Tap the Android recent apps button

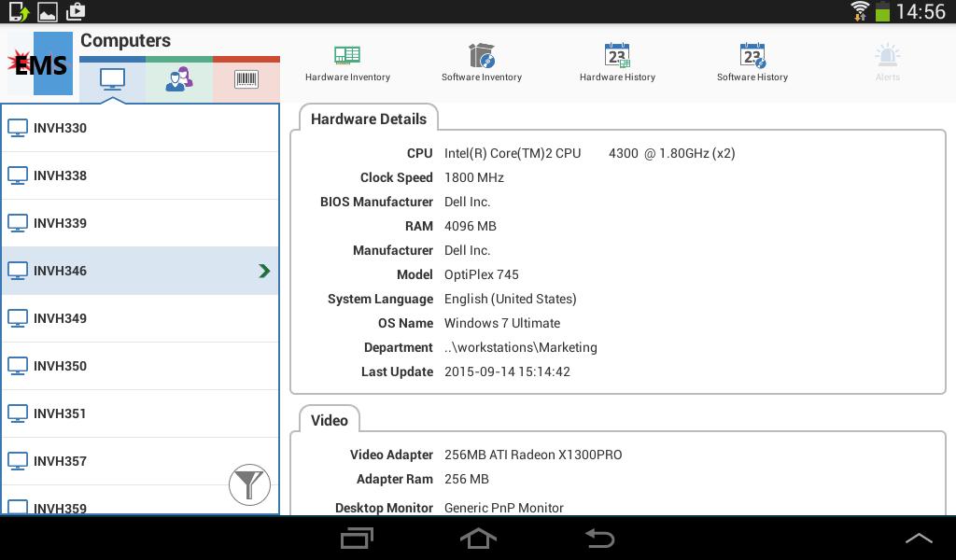click(x=357, y=538)
